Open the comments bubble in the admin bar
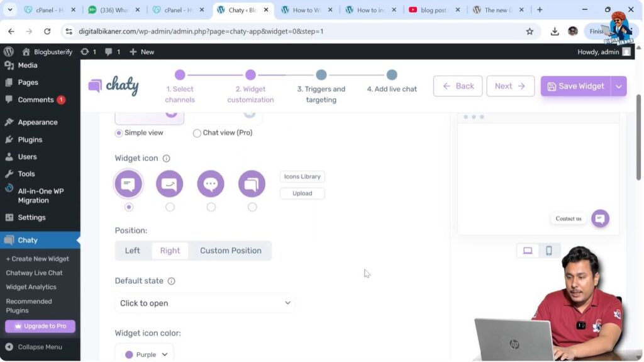 (x=113, y=52)
